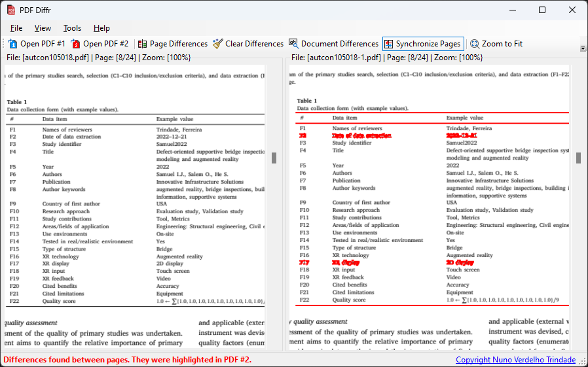Viewport: 588px width, 367px height.
Task: Click the Open PDF #2 toolbar button
Action: 100,44
